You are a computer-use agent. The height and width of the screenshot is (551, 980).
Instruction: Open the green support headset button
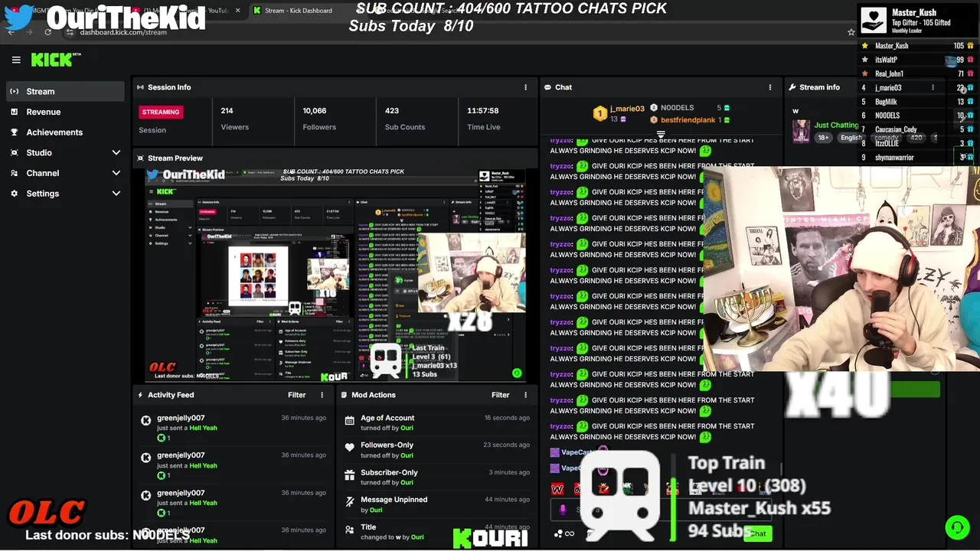[957, 527]
